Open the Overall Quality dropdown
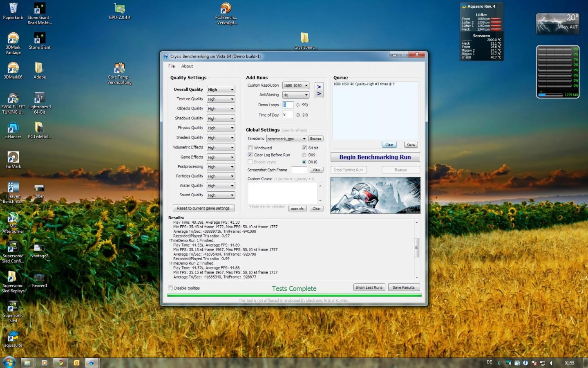The width and height of the screenshot is (588, 368). (x=221, y=90)
